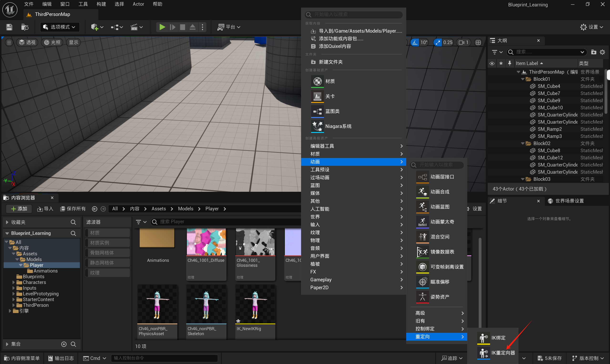Toggle the 材质 filter
Screen dimensions: 610x364
107,233
